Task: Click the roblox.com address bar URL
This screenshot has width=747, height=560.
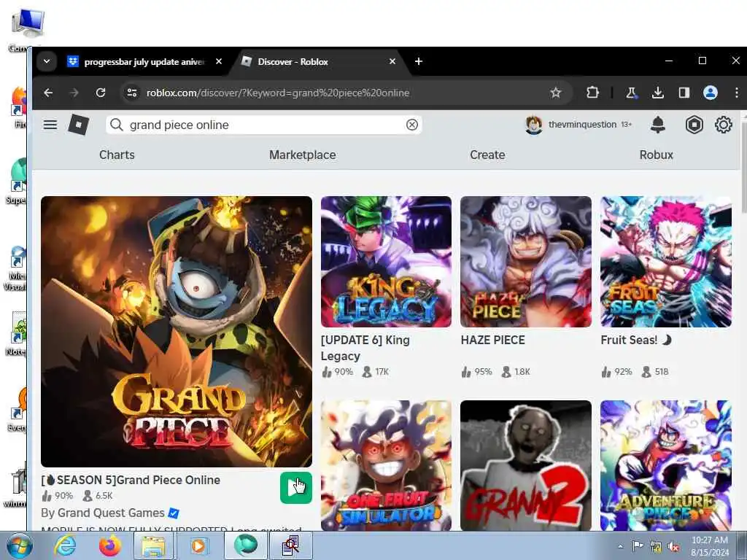Action: tap(277, 93)
